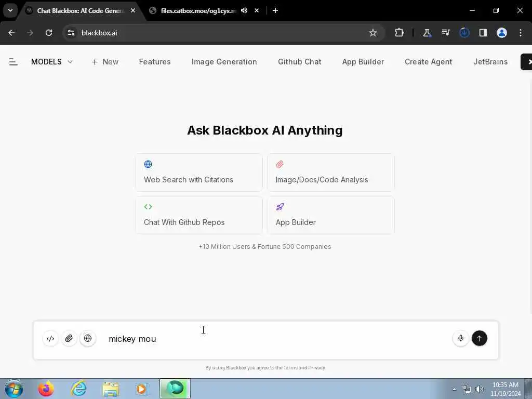532x399 pixels.
Task: Click the 'Ask Blackbox AI Anything' heading
Action: click(265, 130)
